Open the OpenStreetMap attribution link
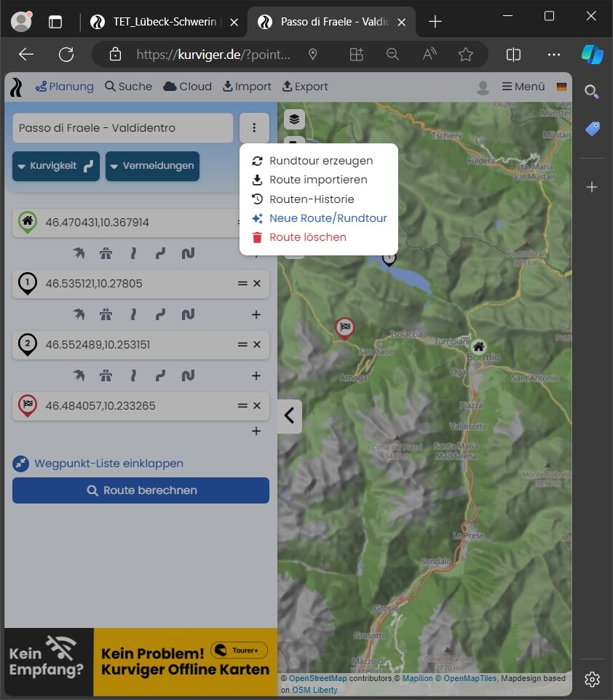This screenshot has width=613, height=700. pos(318,678)
